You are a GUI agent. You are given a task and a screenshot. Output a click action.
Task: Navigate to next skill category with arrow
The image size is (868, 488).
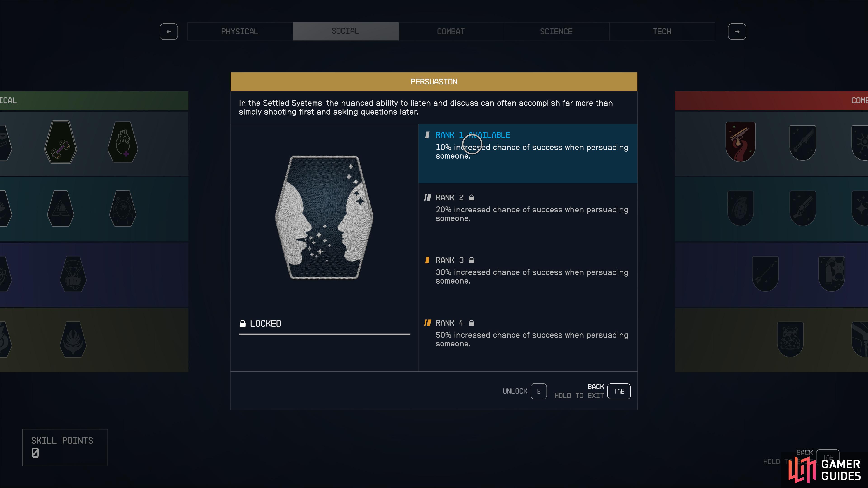point(737,31)
